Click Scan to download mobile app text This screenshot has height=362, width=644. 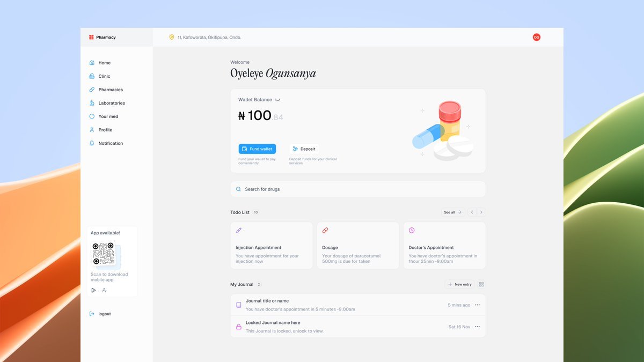(109, 277)
